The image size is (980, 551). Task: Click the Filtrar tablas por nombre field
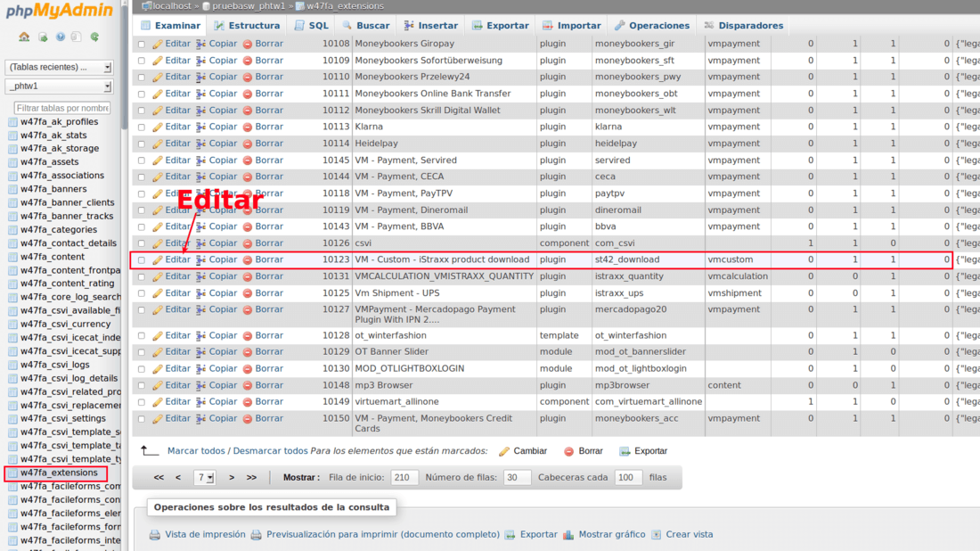[x=61, y=108]
